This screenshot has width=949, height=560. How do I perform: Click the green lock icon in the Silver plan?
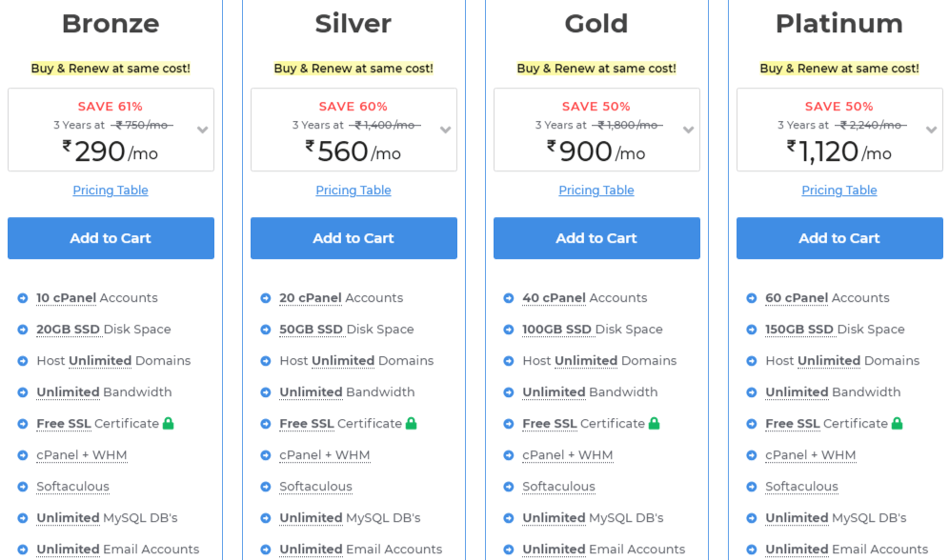tap(411, 423)
